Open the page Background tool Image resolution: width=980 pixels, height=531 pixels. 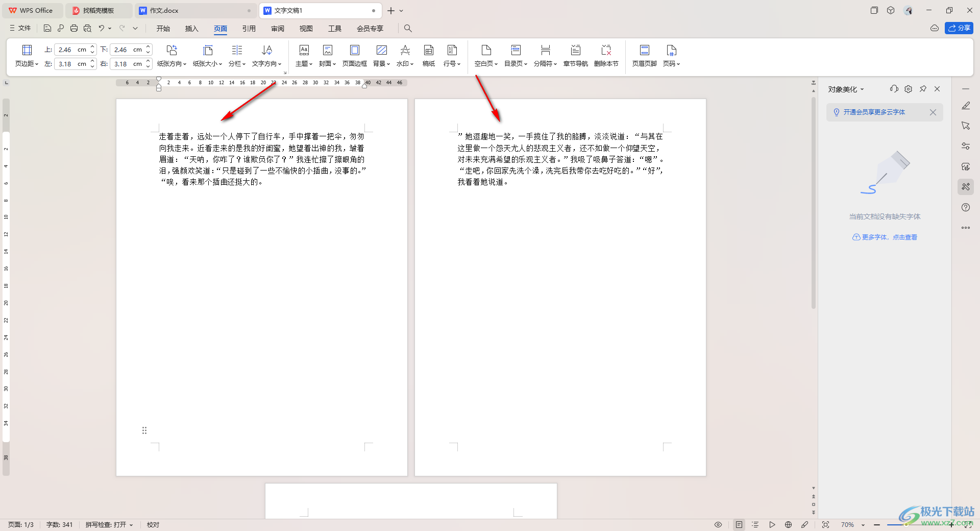(x=381, y=56)
